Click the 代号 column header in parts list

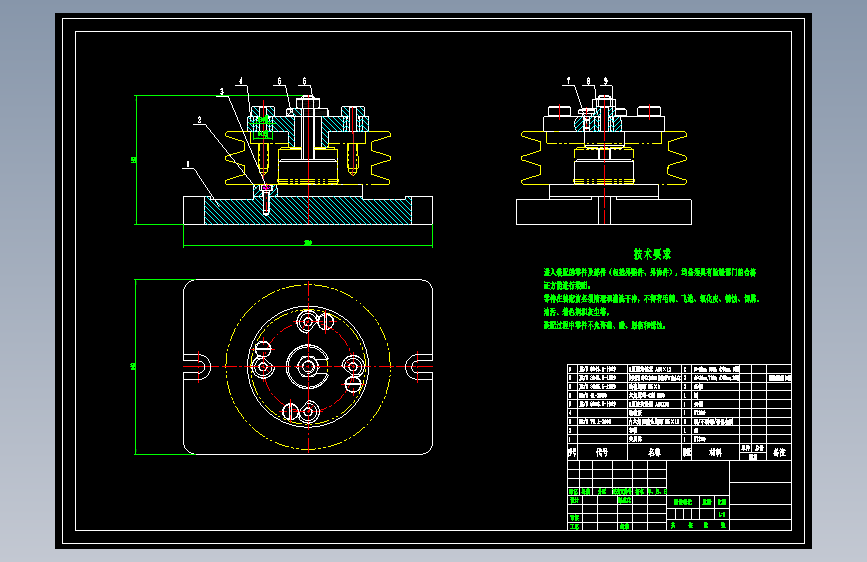click(x=602, y=452)
